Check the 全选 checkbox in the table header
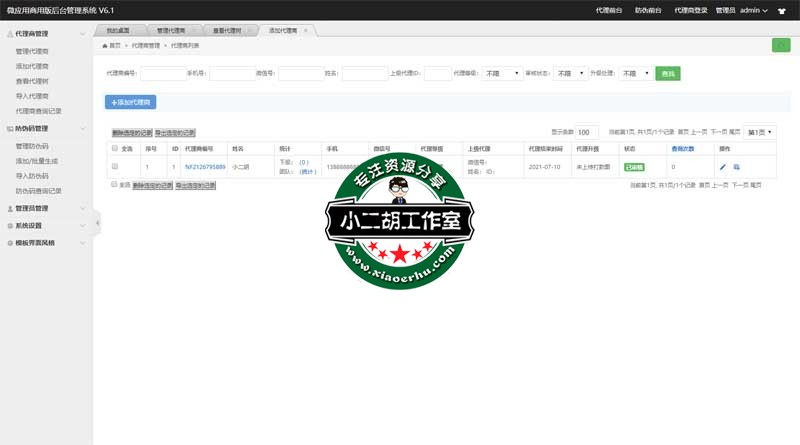The width and height of the screenshot is (800, 445). (x=115, y=148)
